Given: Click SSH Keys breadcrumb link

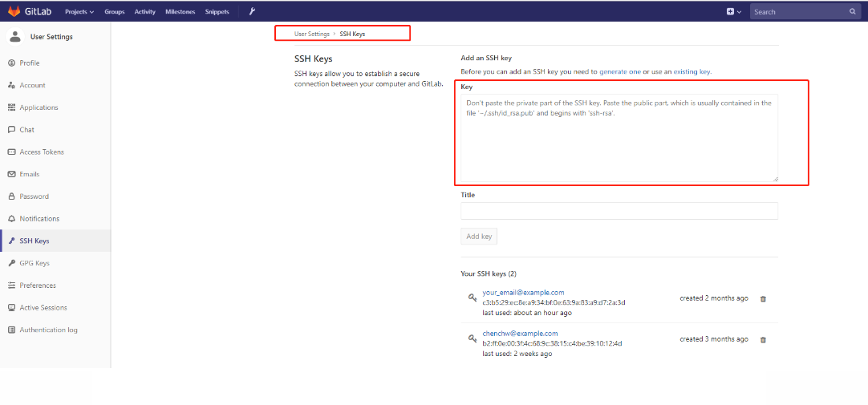Looking at the screenshot, I should coord(352,34).
